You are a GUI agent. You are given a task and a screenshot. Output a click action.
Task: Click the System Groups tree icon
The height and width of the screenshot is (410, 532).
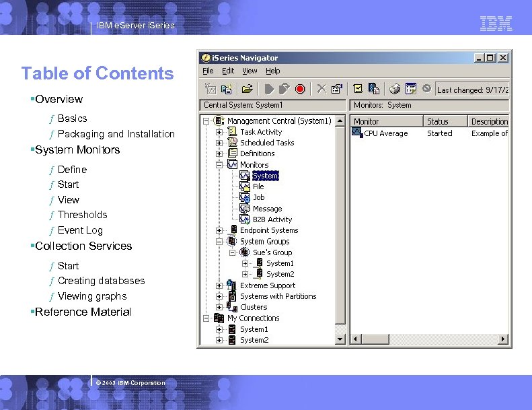pyautogui.click(x=232, y=241)
